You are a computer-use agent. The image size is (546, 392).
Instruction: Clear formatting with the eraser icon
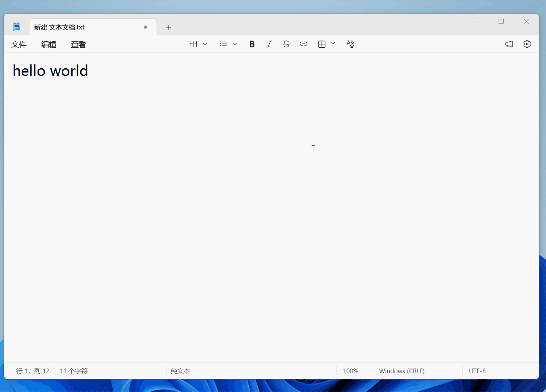(x=350, y=44)
